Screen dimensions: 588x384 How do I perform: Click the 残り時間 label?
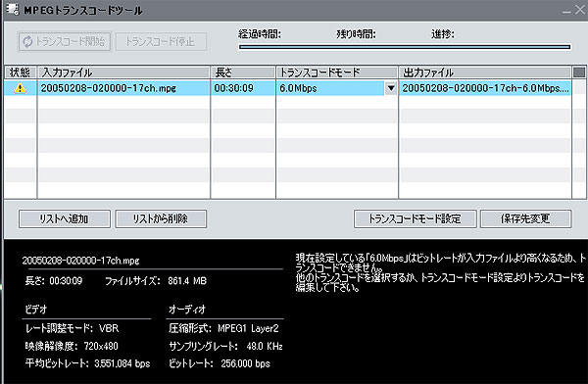(x=356, y=34)
